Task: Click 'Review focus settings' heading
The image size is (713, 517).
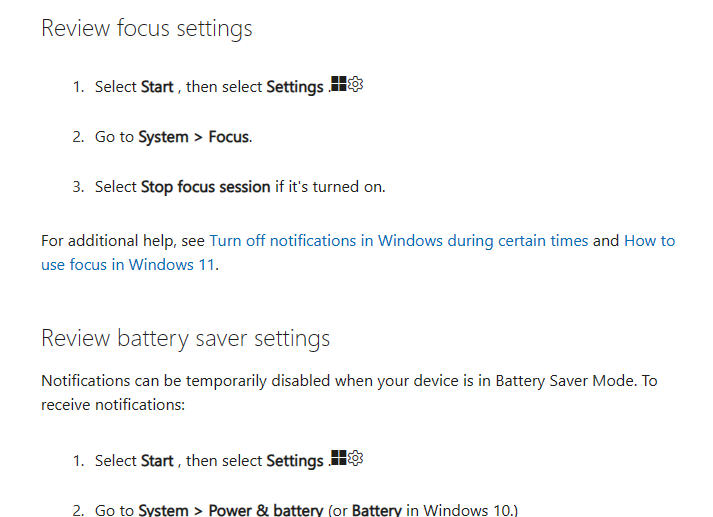Action: (x=146, y=29)
